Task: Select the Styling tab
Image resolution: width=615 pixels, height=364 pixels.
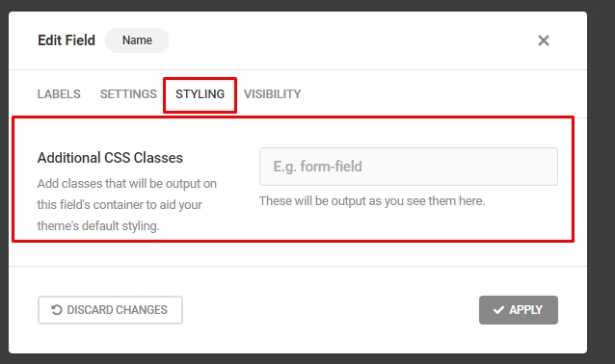Action: pyautogui.click(x=201, y=94)
